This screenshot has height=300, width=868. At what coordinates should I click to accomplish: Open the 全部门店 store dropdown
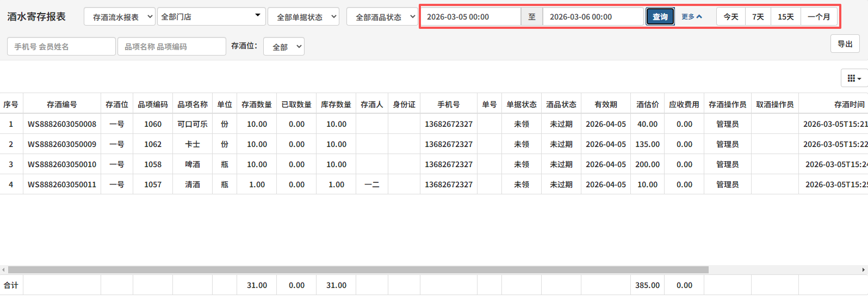coord(211,17)
